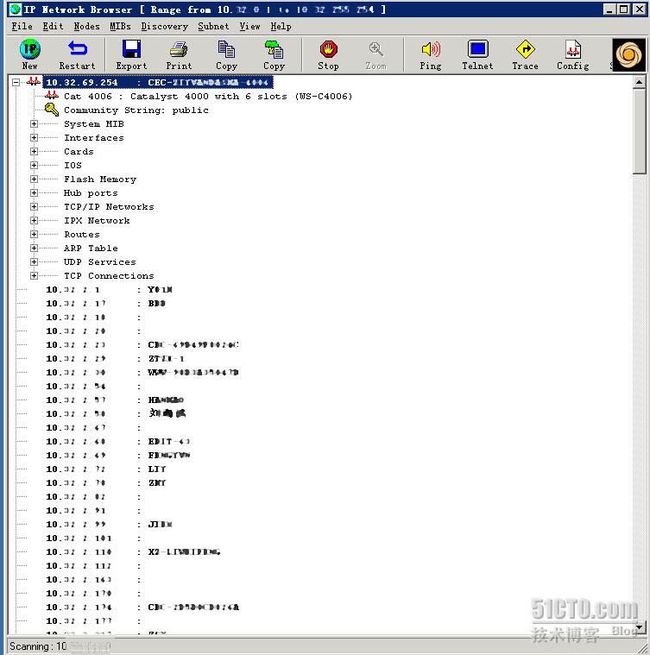This screenshot has height=655, width=650.
Task: Expand the TCP/IP Networks branch
Action: [34, 206]
